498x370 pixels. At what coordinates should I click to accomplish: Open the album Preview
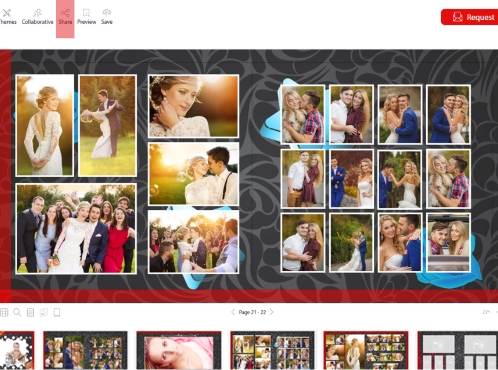[x=86, y=17]
